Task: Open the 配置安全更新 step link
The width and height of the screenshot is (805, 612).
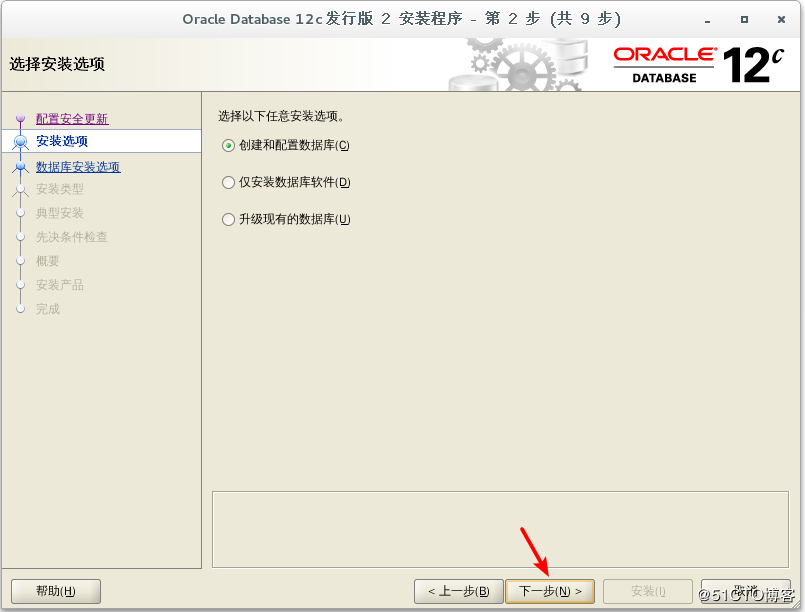Action: (72, 119)
